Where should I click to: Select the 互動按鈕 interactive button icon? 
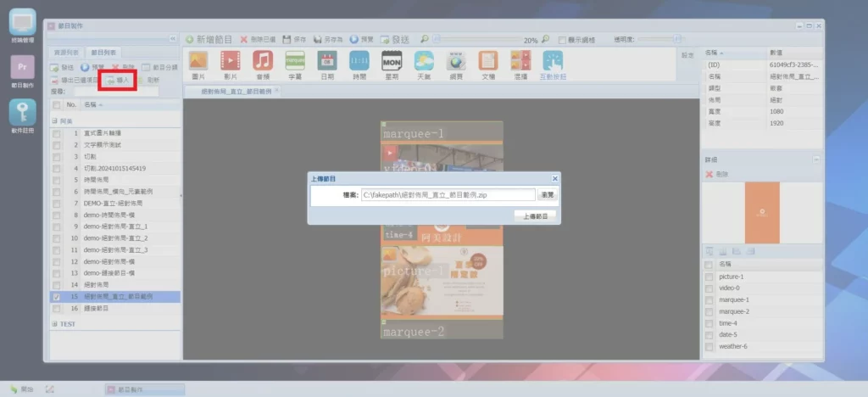[553, 61]
